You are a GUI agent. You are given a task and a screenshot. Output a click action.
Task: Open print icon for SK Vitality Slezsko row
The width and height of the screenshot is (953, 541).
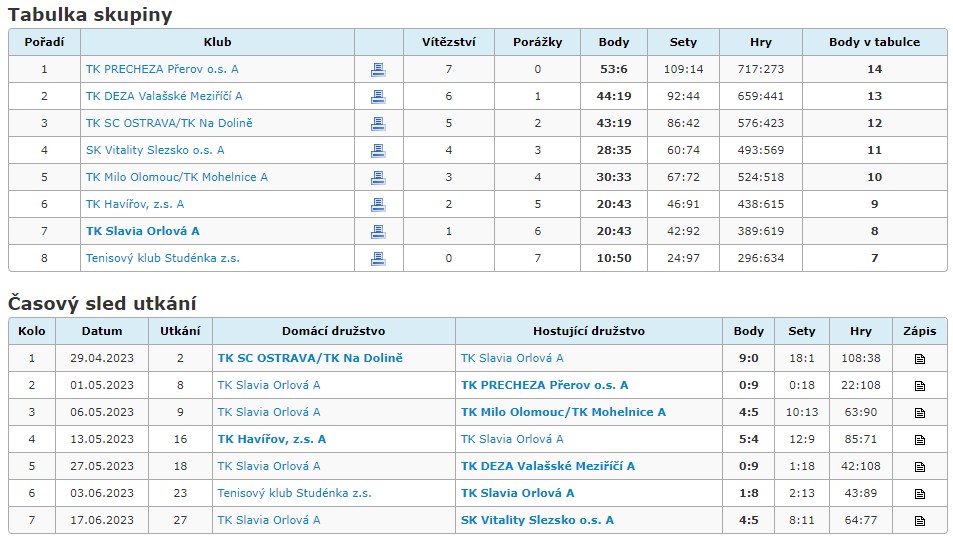[x=378, y=151]
